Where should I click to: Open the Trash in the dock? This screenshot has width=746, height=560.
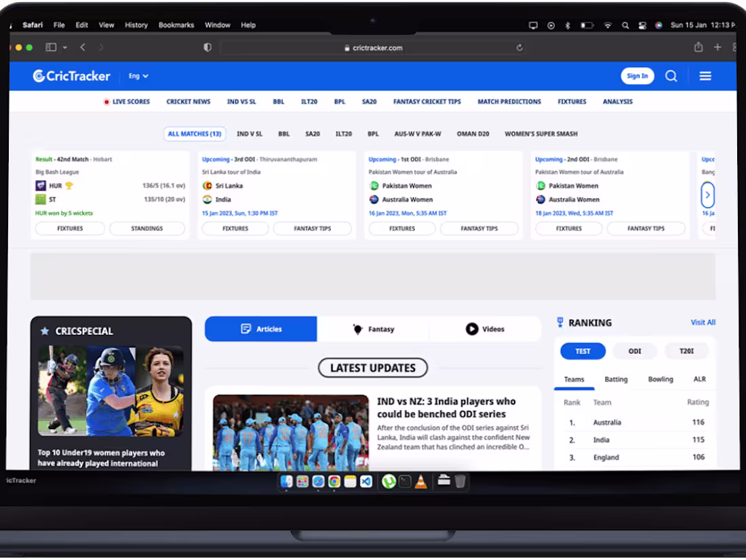tap(460, 481)
